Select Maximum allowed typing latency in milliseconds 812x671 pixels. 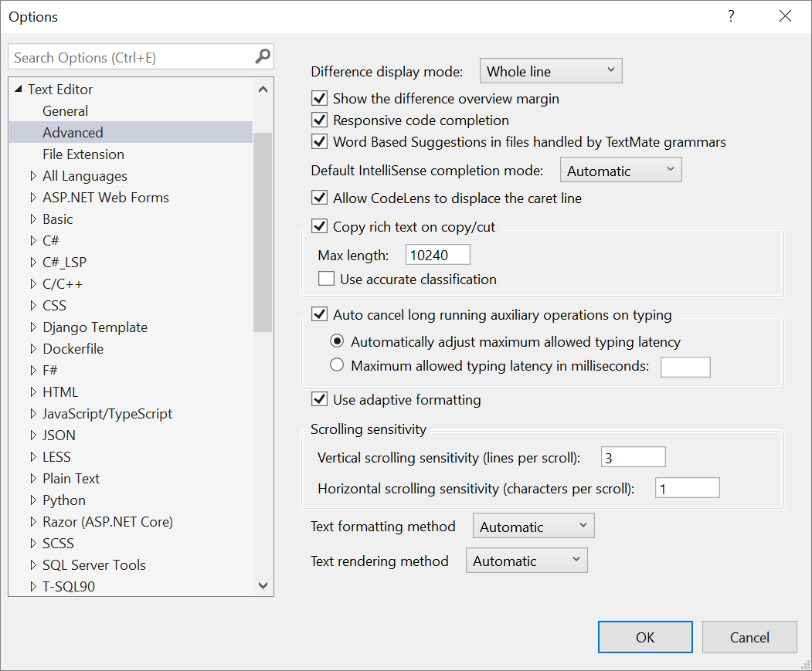[x=337, y=365]
